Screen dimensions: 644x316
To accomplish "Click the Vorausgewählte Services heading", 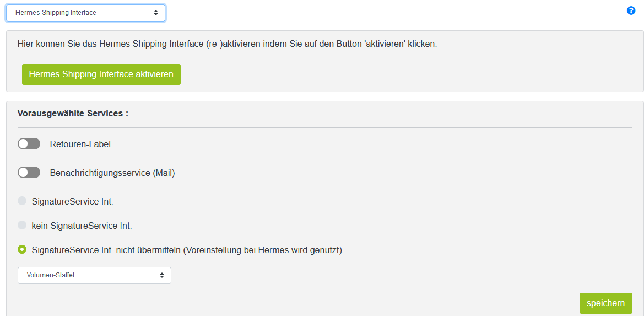I will click(73, 114).
